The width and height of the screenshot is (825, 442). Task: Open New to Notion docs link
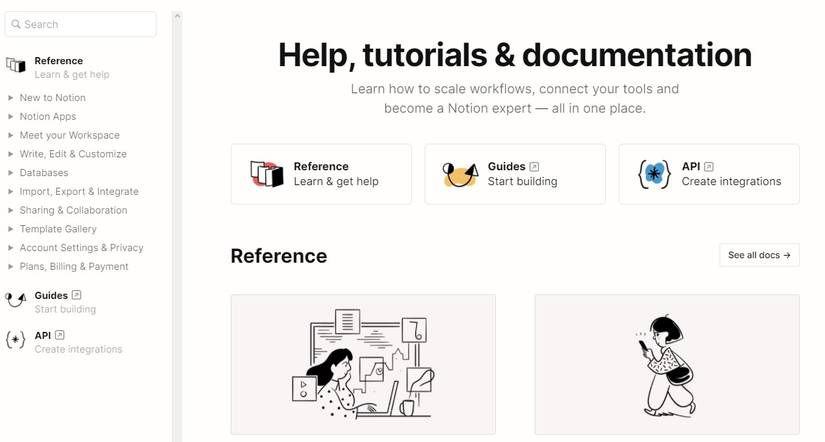pos(53,98)
